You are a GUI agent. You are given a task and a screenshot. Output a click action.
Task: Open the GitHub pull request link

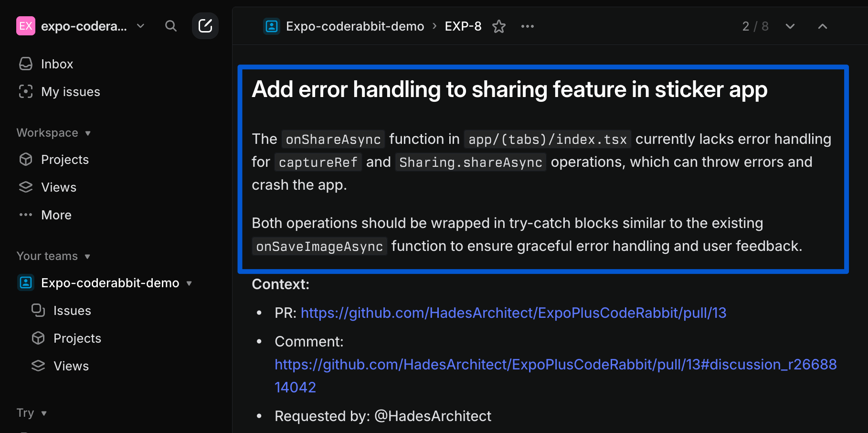(x=513, y=313)
